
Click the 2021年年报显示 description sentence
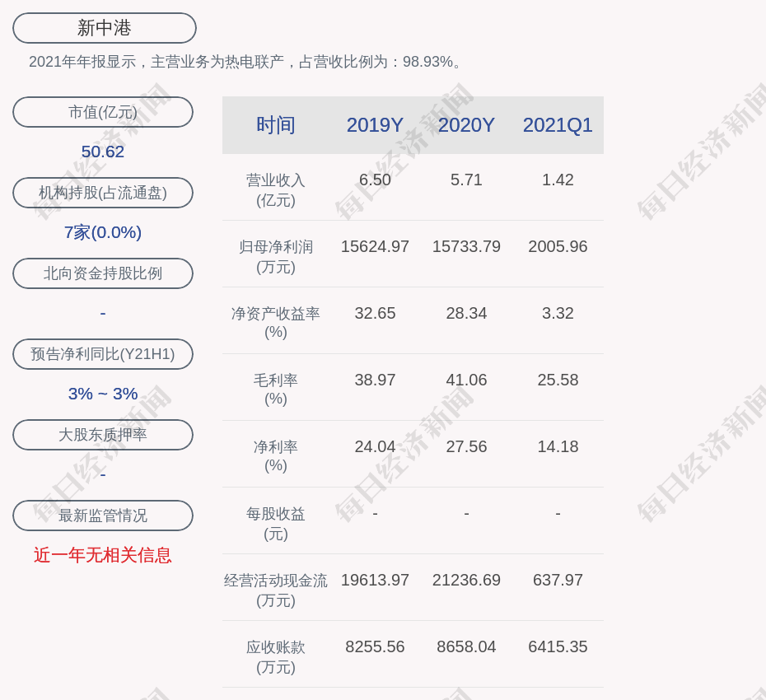click(x=245, y=62)
